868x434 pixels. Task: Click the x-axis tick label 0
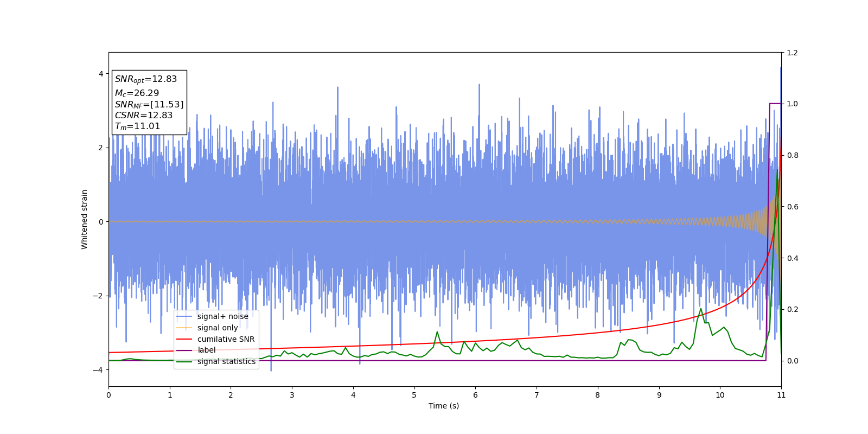click(108, 395)
